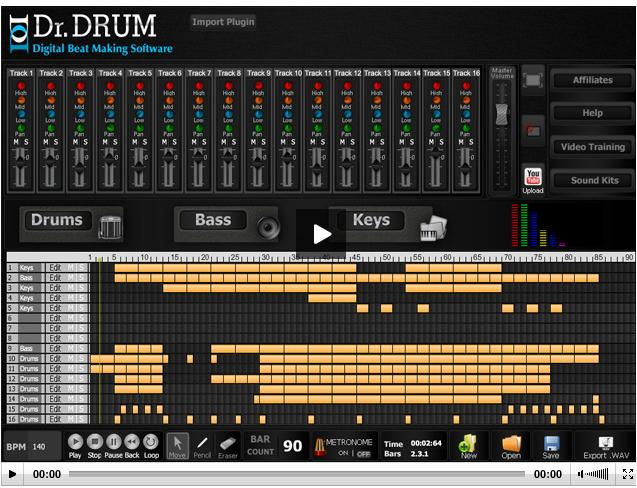Viewport: 637px width, 488px height.
Task: Solo Track 1 in the mixer
Action: (26, 142)
